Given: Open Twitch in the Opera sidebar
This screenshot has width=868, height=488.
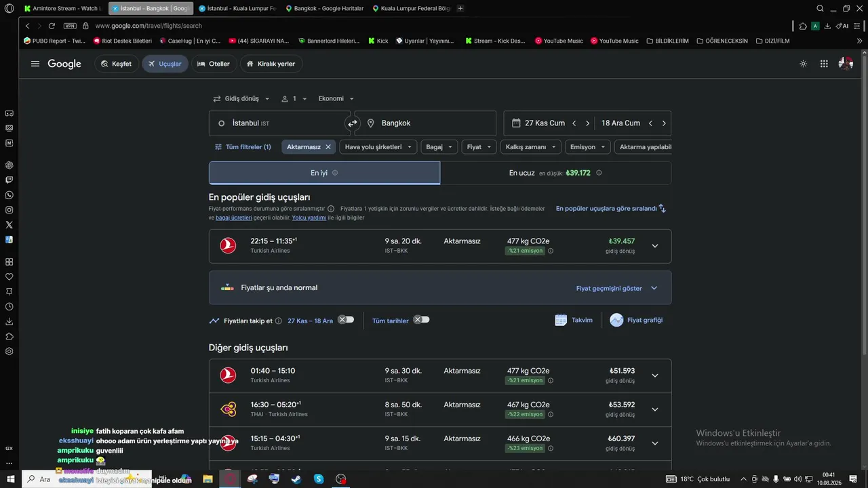Looking at the screenshot, I should click(9, 180).
